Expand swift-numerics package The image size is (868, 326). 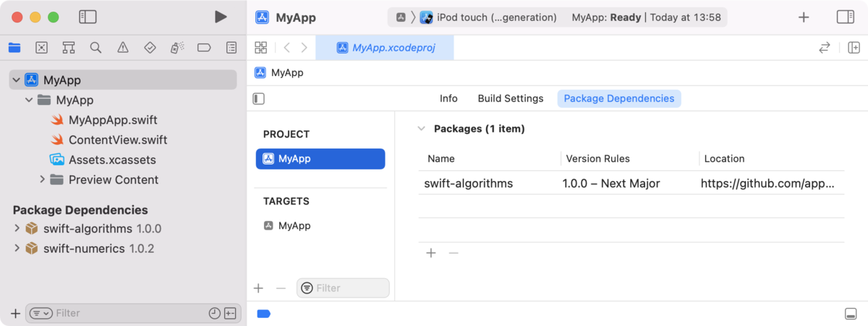[17, 248]
